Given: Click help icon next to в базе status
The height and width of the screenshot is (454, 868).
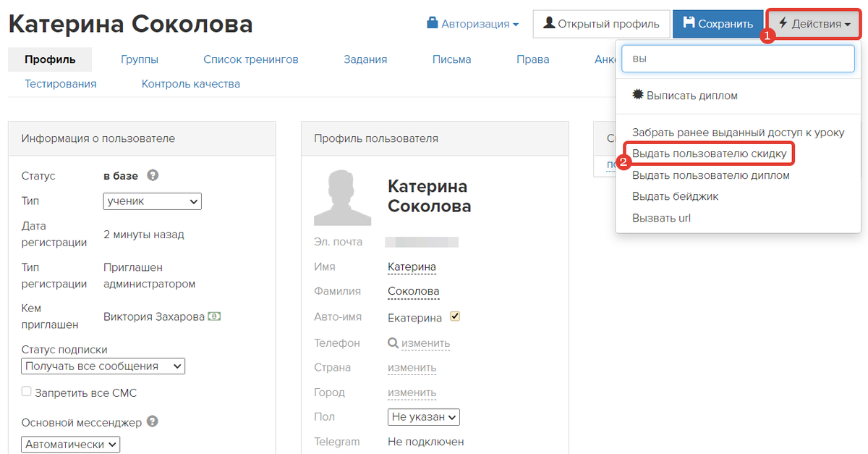Looking at the screenshot, I should point(153,175).
